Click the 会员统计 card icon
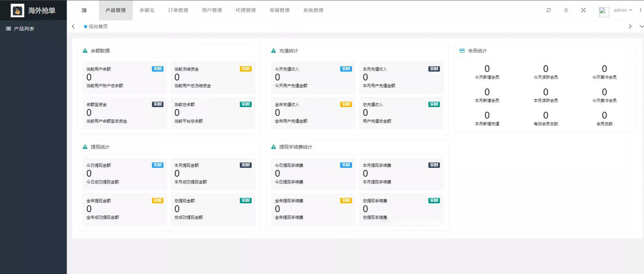 click(462, 51)
